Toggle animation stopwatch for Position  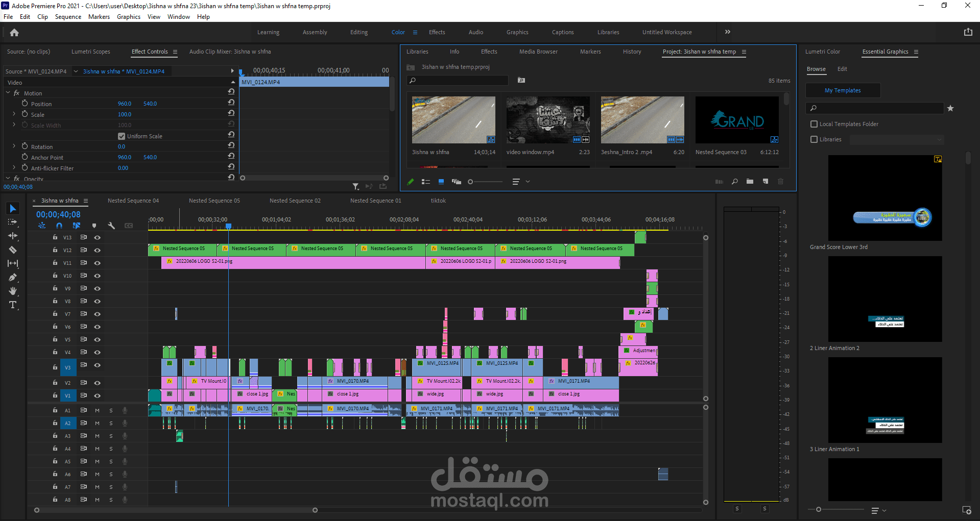tap(25, 103)
